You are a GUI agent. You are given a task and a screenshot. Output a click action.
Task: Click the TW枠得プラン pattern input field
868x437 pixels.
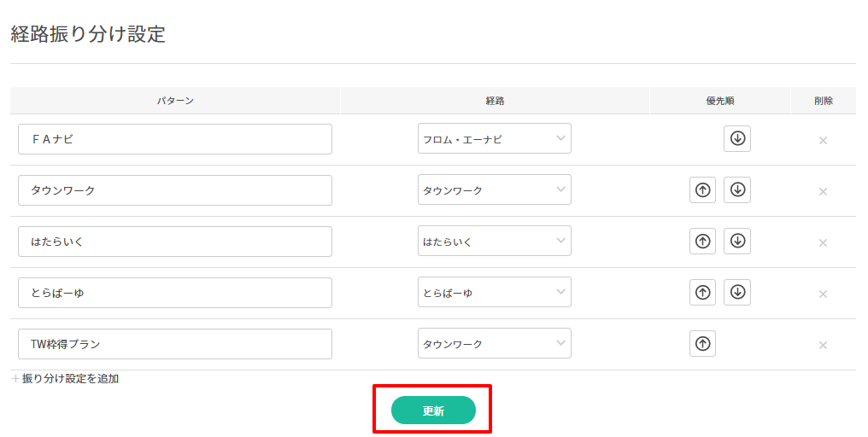click(x=174, y=344)
